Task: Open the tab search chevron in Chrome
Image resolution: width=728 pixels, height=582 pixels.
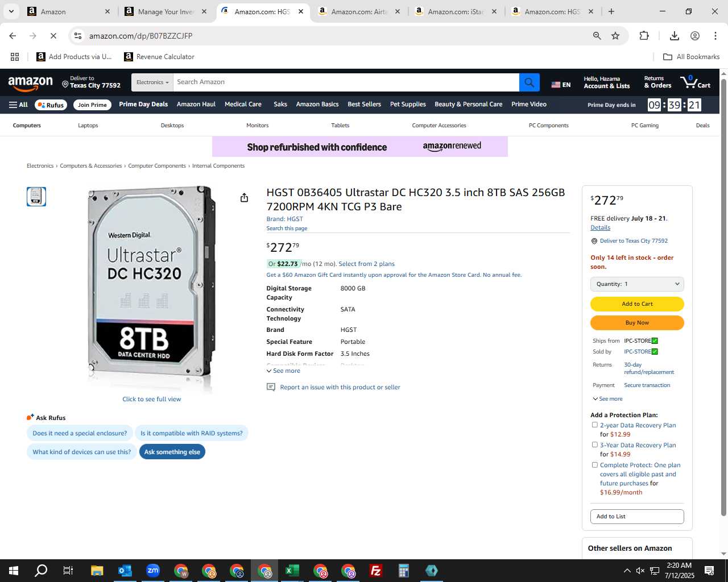Action: point(11,11)
